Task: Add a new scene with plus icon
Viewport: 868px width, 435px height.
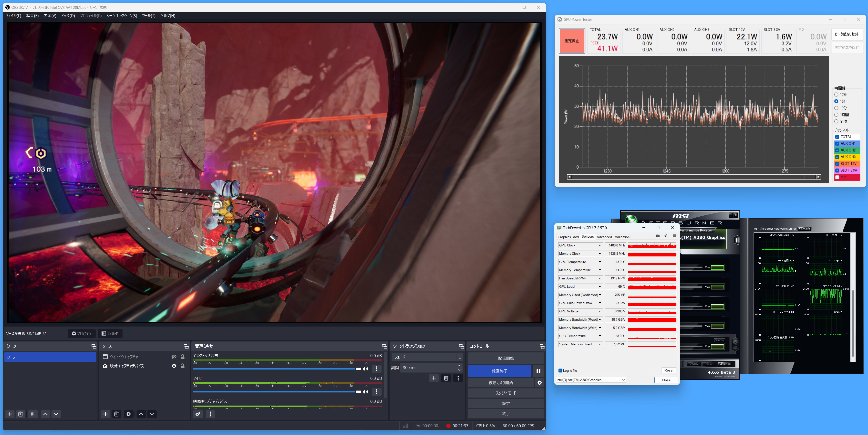Action: click(x=10, y=414)
